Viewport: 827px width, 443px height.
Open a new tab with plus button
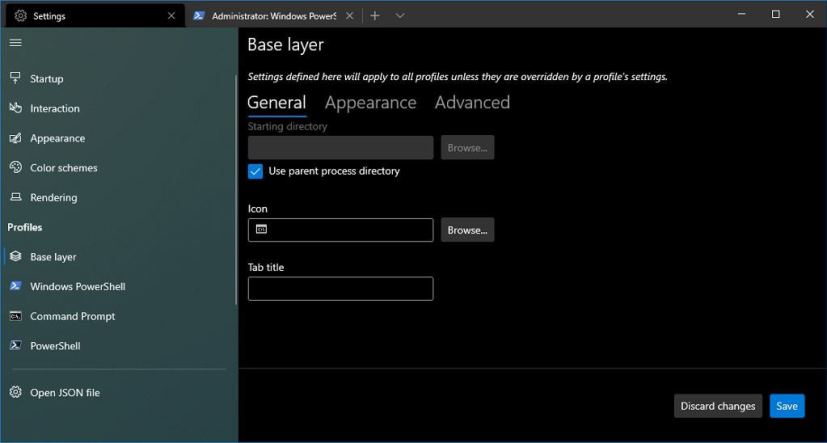pos(374,16)
